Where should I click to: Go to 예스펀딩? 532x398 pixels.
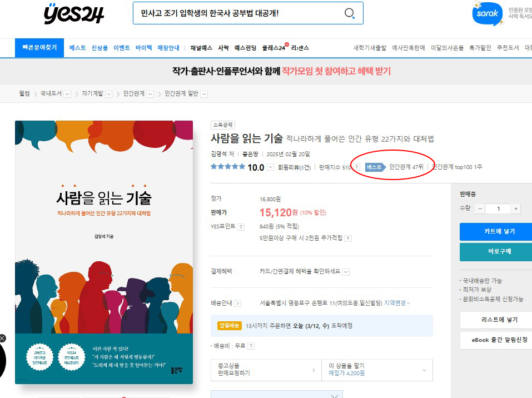[x=245, y=48]
